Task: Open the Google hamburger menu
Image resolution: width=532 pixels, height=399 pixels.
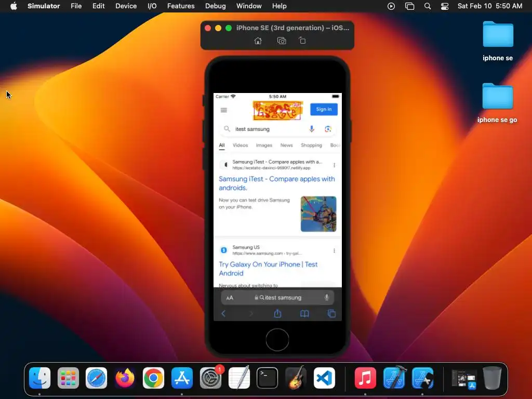Action: click(x=223, y=110)
